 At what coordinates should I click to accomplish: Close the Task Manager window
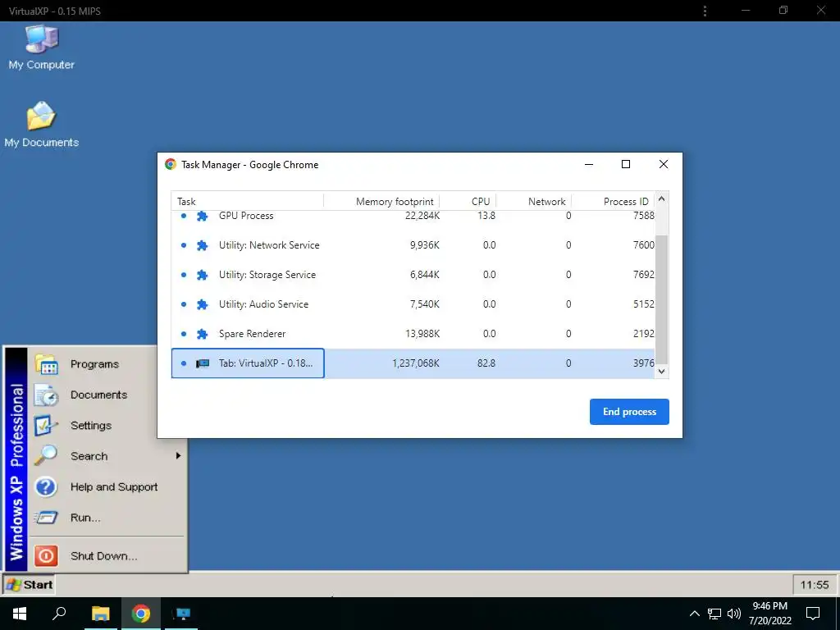click(663, 164)
